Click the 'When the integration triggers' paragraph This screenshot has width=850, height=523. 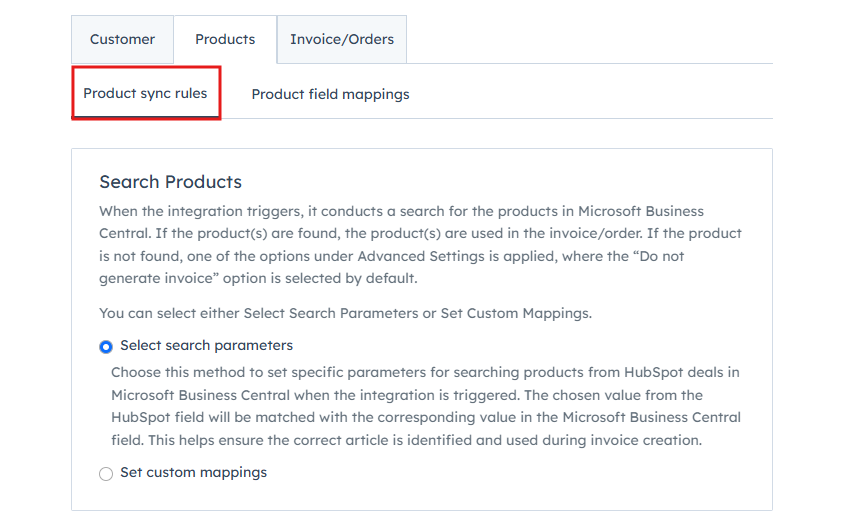(x=420, y=244)
